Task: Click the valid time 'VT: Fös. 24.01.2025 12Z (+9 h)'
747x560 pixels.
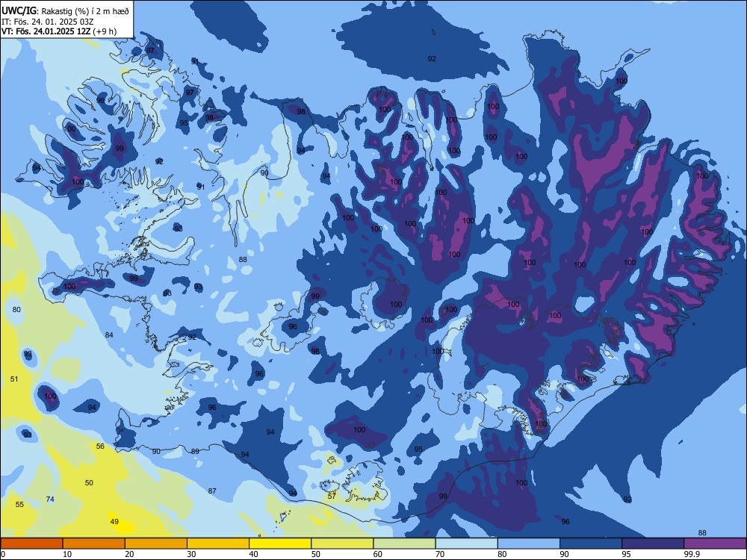Action: tap(58, 31)
